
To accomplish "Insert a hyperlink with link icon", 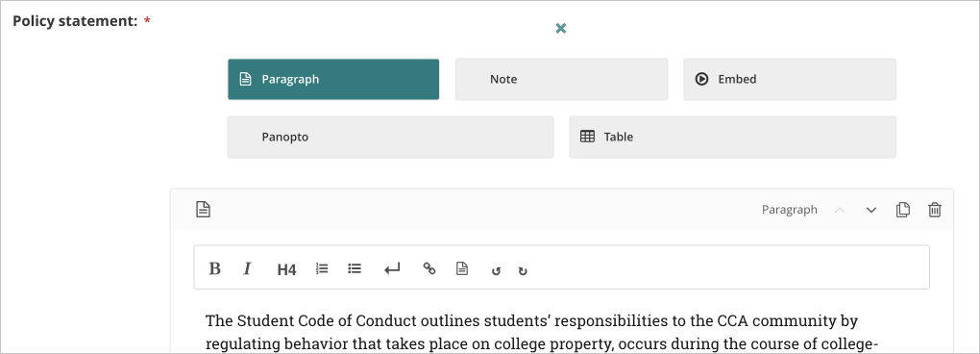I will (x=429, y=269).
